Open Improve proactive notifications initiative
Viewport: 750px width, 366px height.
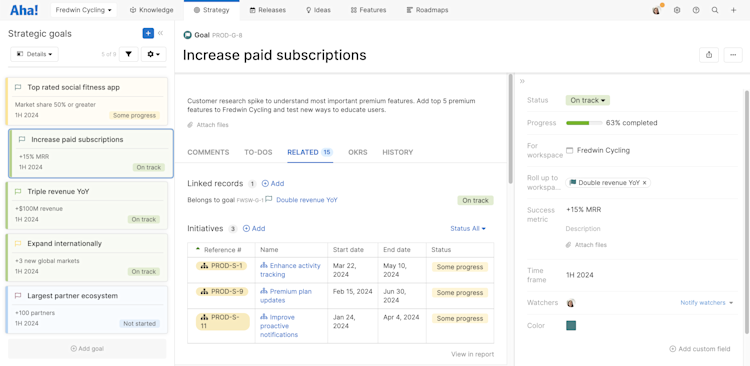pyautogui.click(x=279, y=326)
